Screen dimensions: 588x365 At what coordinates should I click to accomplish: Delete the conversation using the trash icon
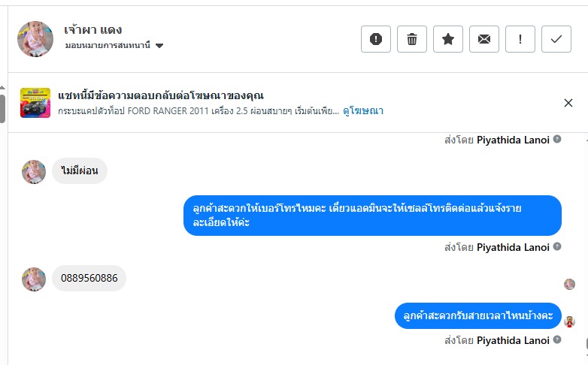click(412, 39)
